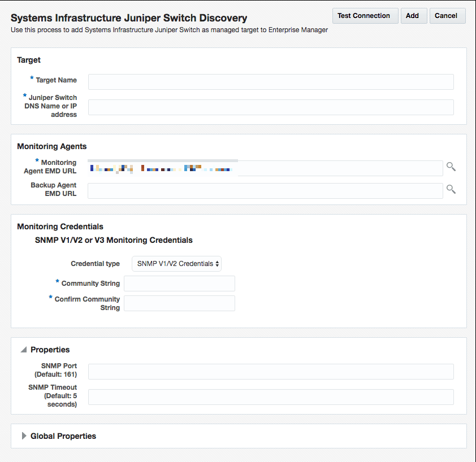Click the SNMP Port (Default: 161) label
This screenshot has width=476, height=462.
tap(56, 370)
